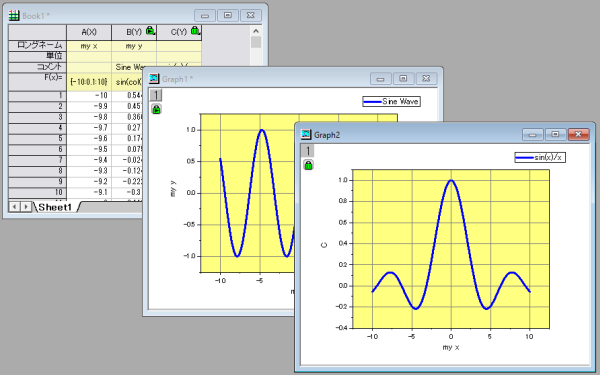Click the worksheet vertical scrollbar up arrow
The height and width of the screenshot is (375, 600).
[x=256, y=31]
